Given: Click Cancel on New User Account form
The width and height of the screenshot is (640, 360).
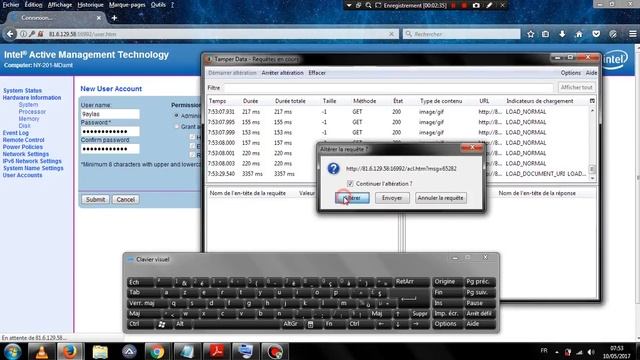Looking at the screenshot, I should click(126, 200).
